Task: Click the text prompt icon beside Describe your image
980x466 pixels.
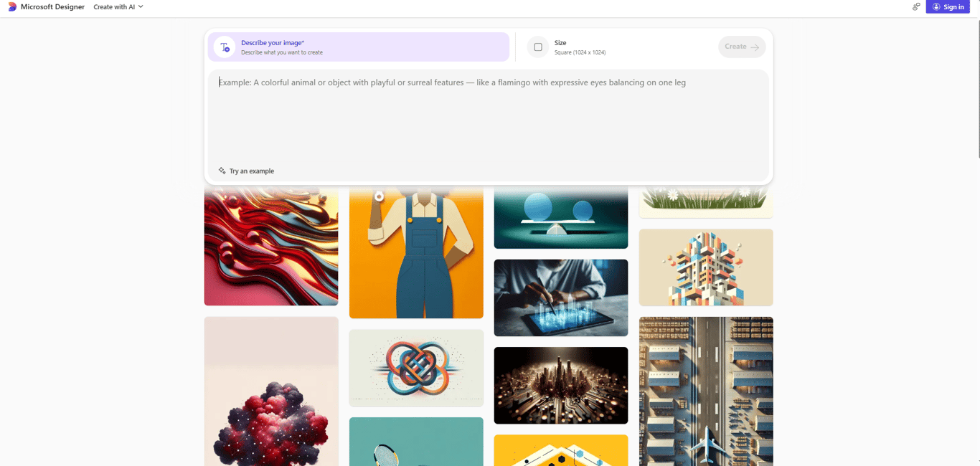Action: [225, 47]
